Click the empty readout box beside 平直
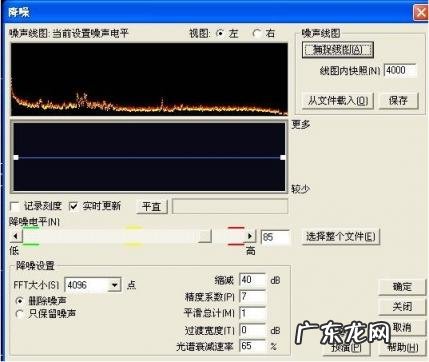 tap(230, 206)
